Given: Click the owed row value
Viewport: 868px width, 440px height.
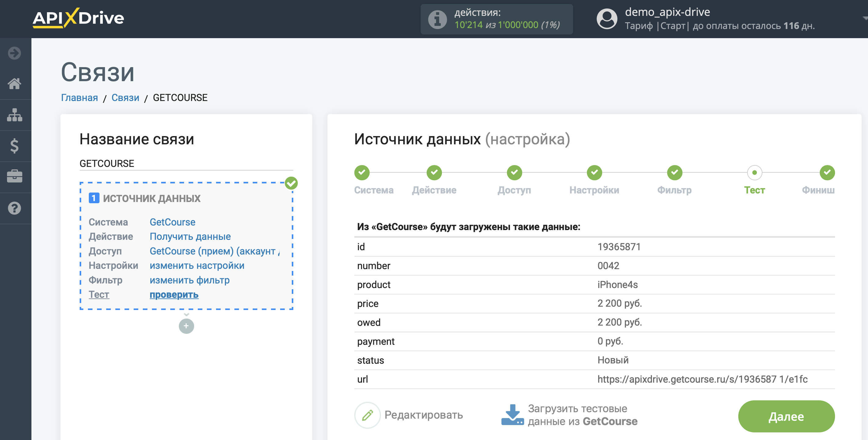Looking at the screenshot, I should point(619,323).
